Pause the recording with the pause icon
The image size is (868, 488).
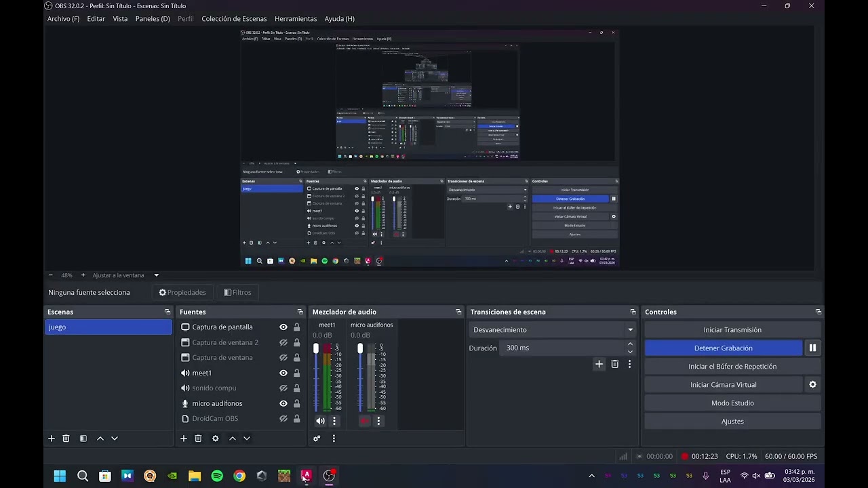(812, 348)
